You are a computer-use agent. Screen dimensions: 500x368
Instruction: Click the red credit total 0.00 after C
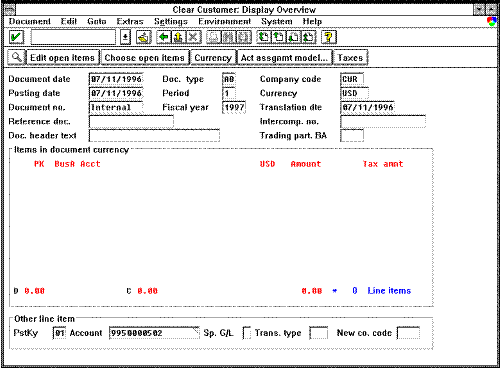pyautogui.click(x=147, y=291)
